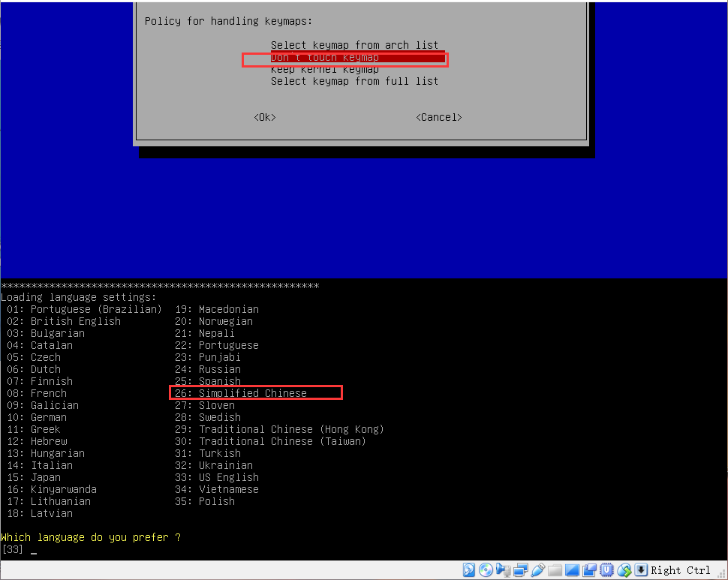Click the '10: German' entry
Image resolution: width=728 pixels, height=580 pixels.
pyautogui.click(x=37, y=418)
